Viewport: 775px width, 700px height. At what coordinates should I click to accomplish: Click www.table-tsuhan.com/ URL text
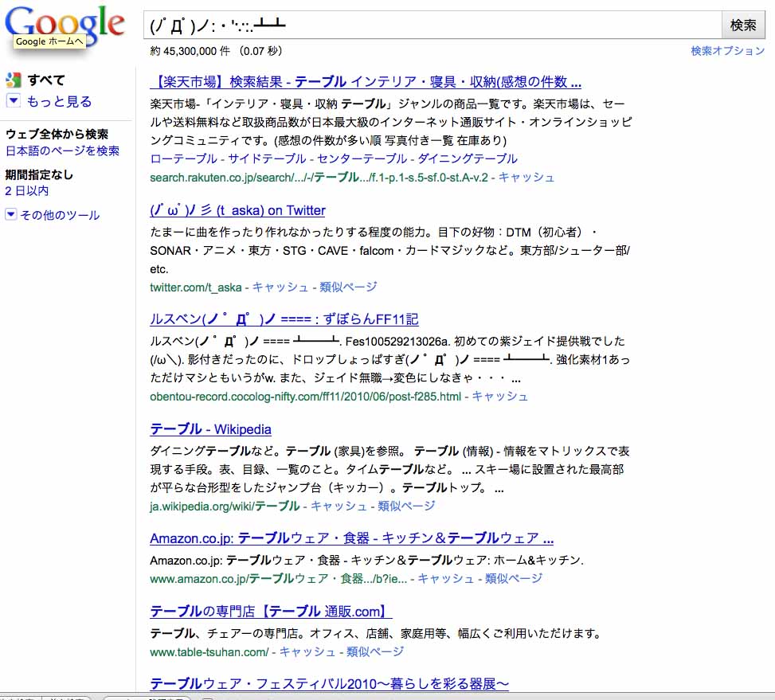coord(209,652)
